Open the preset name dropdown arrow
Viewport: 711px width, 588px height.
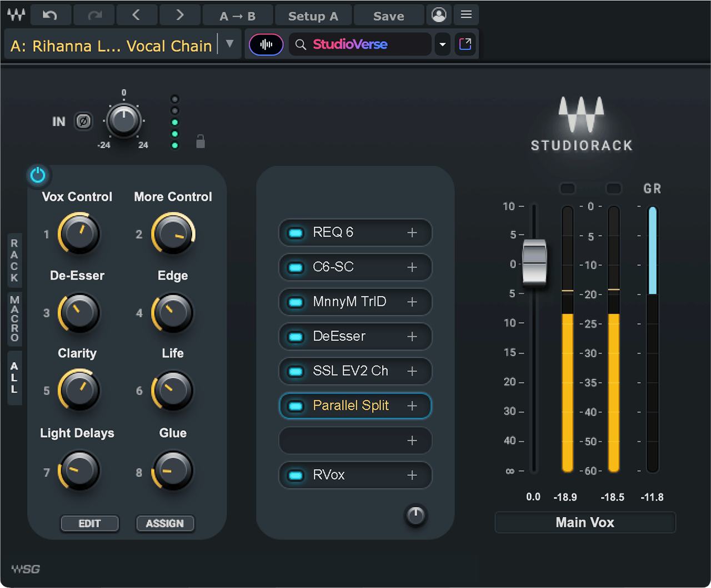(x=229, y=44)
